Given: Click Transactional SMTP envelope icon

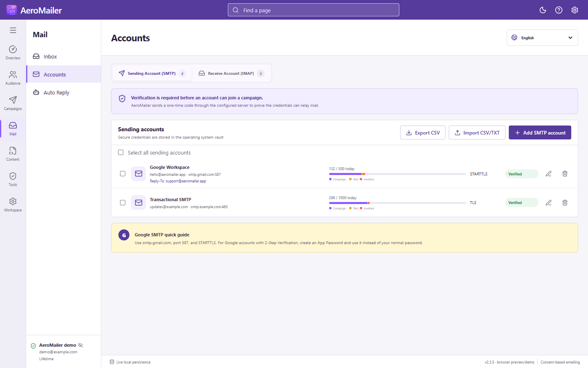Looking at the screenshot, I should click(138, 203).
